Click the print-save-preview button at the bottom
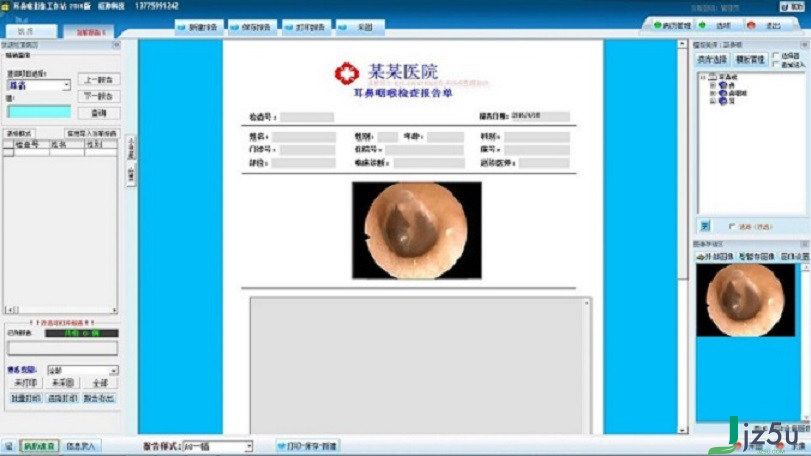 307,446
